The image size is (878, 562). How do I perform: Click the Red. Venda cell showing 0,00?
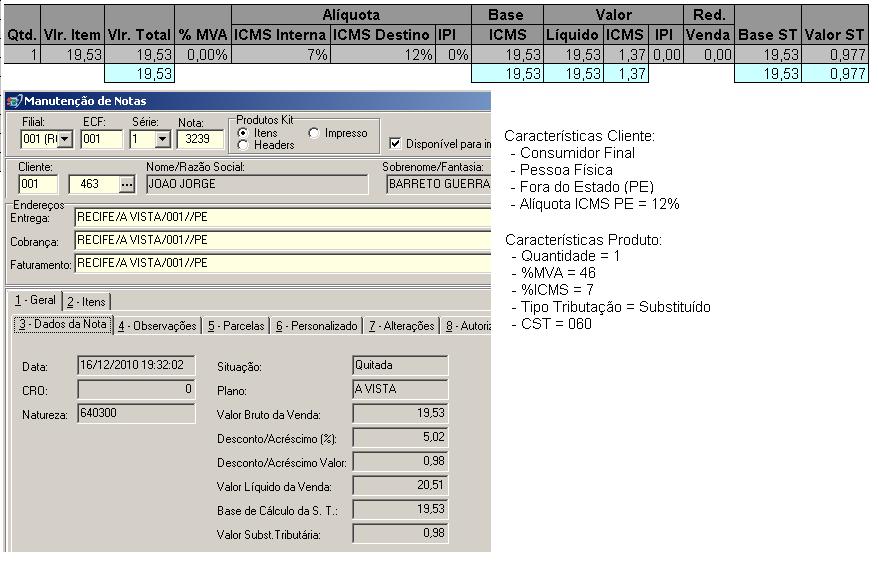708,55
